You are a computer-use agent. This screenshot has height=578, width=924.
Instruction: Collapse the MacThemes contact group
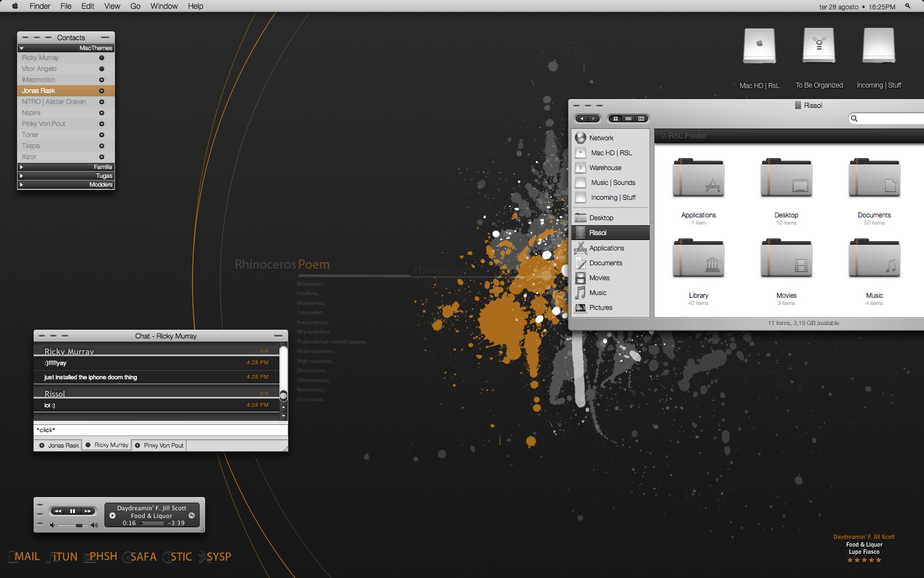21,48
